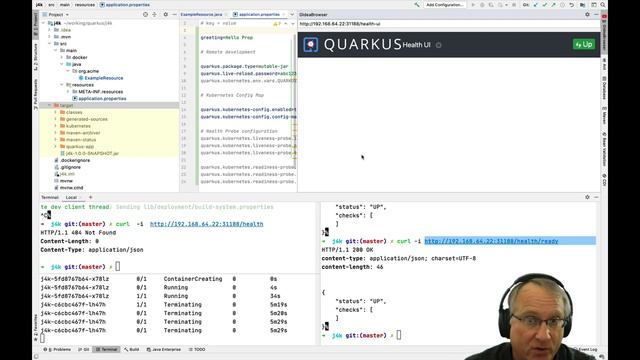Click the Search Everywhere magnifier icon
This screenshot has height=360, width=640.
[603, 5]
